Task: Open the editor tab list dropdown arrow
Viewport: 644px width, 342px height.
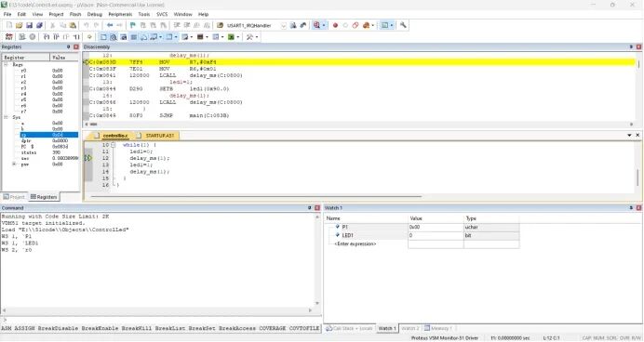Action: click(x=629, y=136)
